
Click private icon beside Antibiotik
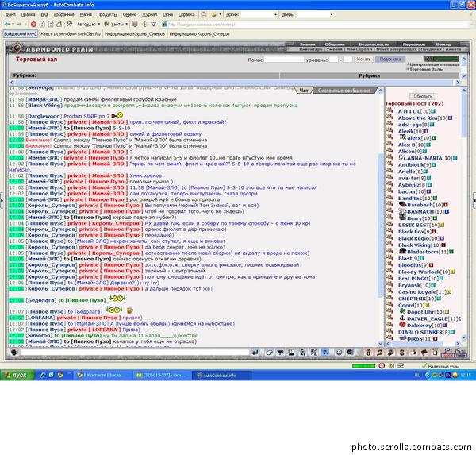coord(390,164)
